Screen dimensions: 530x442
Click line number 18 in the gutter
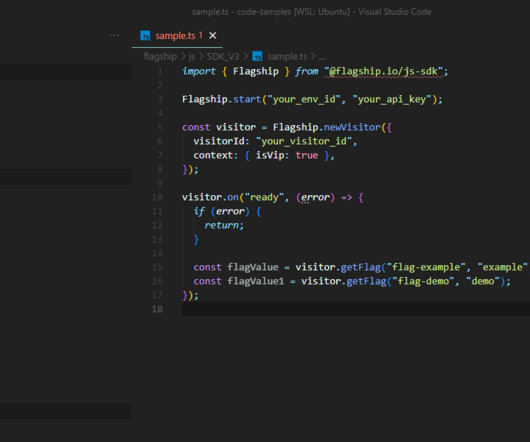[157, 309]
